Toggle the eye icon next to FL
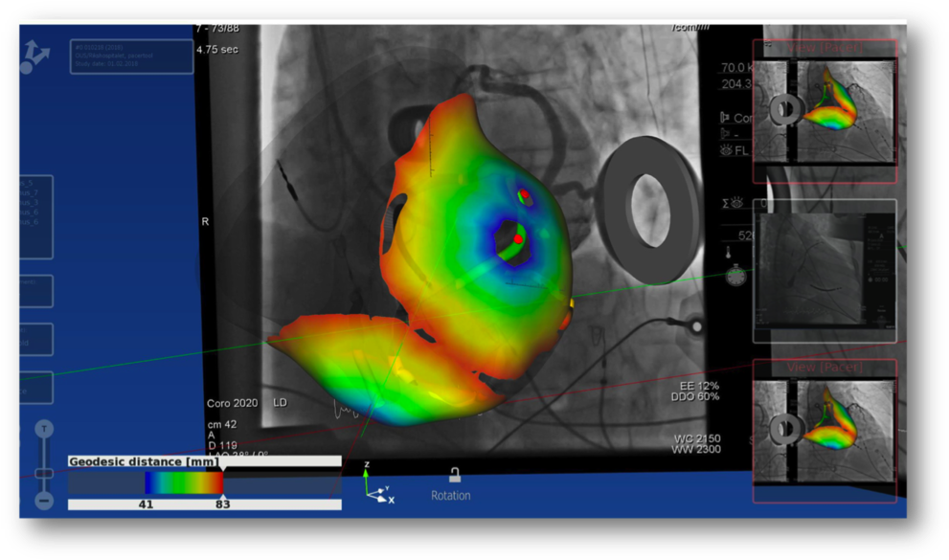The image size is (949, 560). 726,150
